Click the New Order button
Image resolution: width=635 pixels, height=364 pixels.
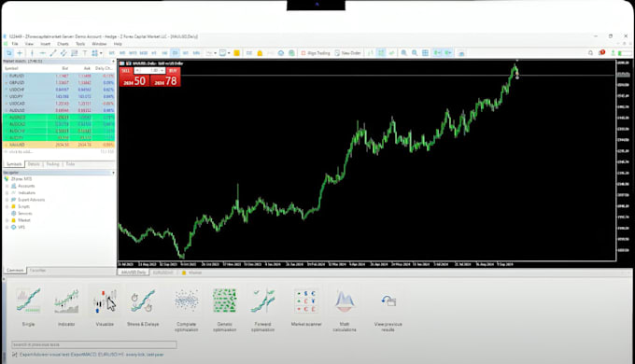348,53
